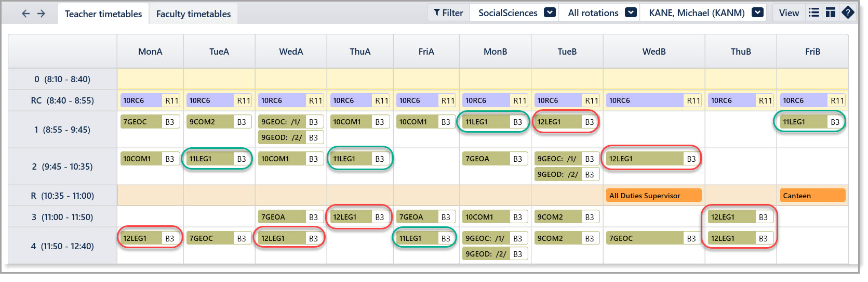Open the 9GEOC: /1/ lesson on WedA
The height and width of the screenshot is (282, 868).
[291, 122]
